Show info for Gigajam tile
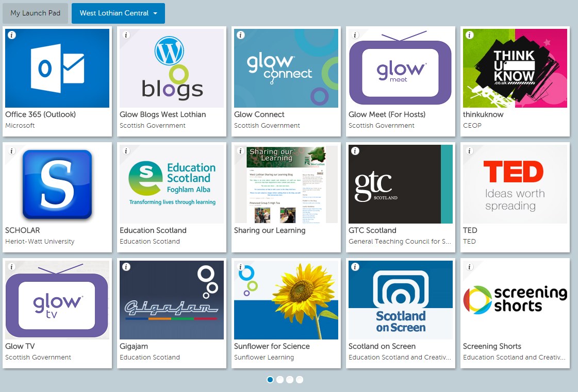The height and width of the screenshot is (392, 578). tap(126, 267)
